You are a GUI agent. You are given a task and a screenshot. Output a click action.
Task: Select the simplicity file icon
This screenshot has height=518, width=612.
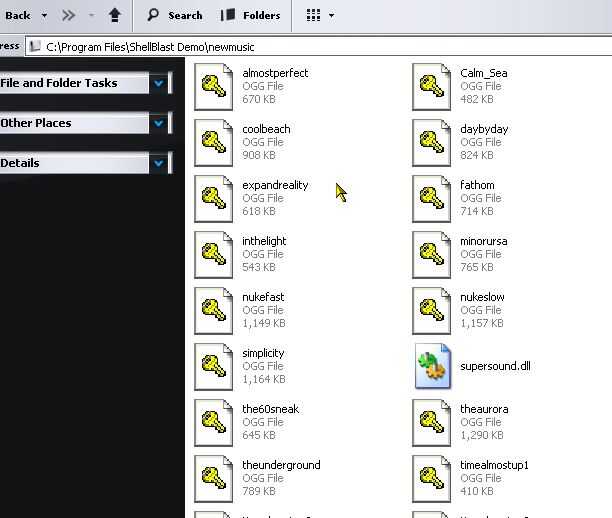pos(213,367)
